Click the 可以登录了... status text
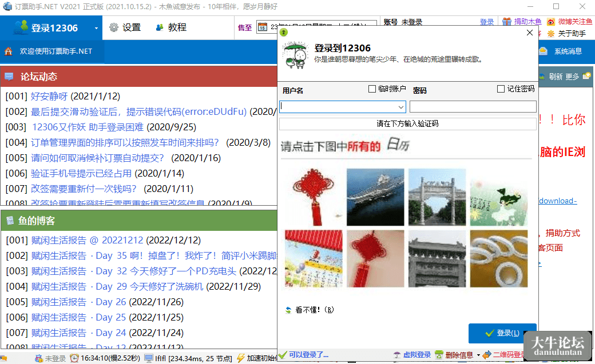This screenshot has width=595, height=364. pos(308,355)
